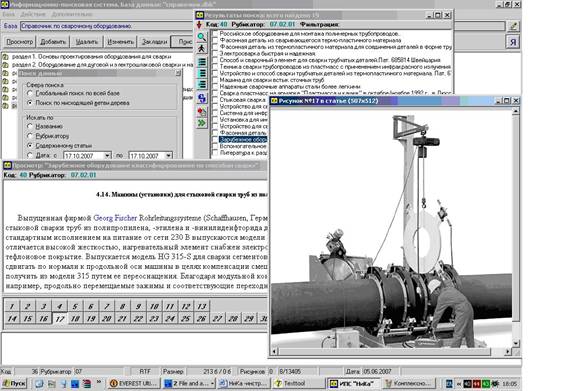
Task: Click the Рисунок №17 window title icon
Action: (x=274, y=101)
